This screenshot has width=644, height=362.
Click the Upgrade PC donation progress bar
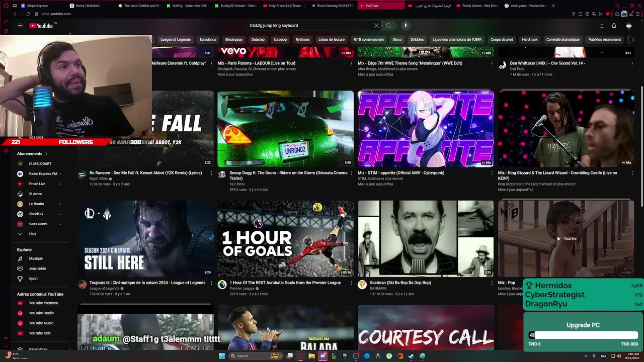coord(583,335)
